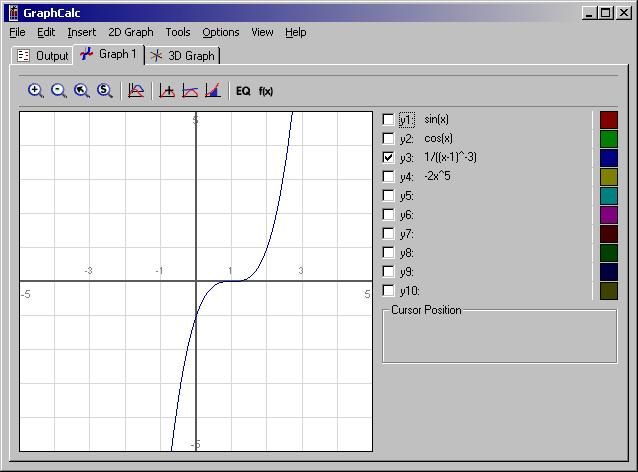Open the View menu

(262, 32)
